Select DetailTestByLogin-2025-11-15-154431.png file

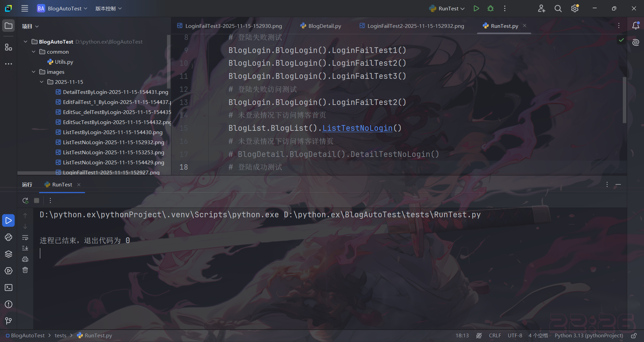[x=112, y=92]
